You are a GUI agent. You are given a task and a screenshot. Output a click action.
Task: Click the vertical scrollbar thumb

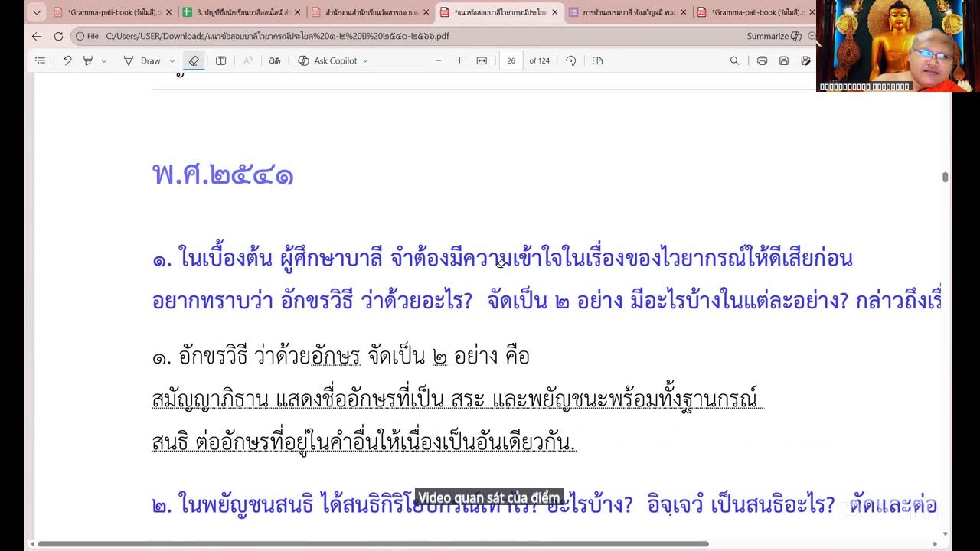tap(946, 177)
